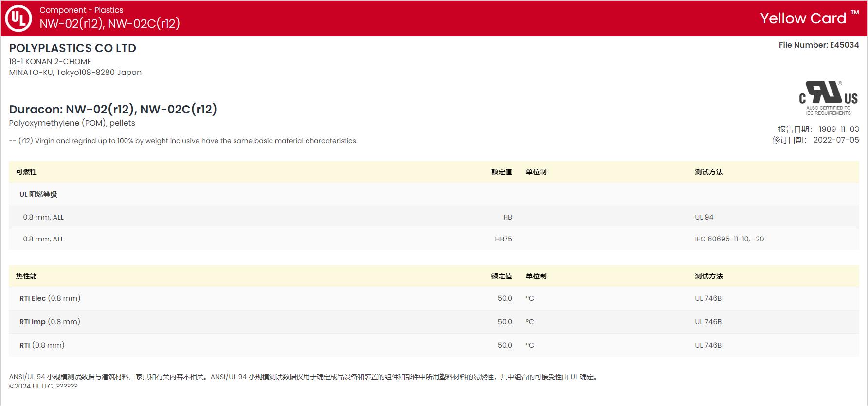The height and width of the screenshot is (406, 868).
Task: Click the °C unit in the last RTI row
Action: pyautogui.click(x=530, y=345)
